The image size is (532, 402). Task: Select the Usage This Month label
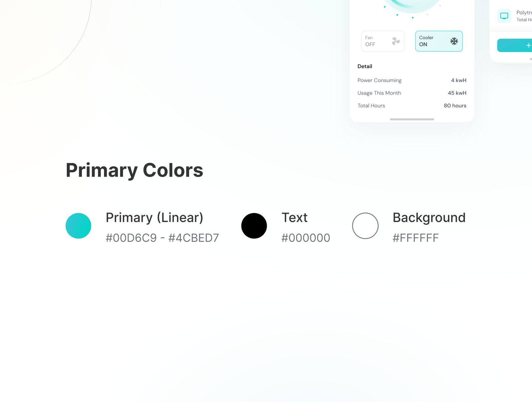tap(379, 93)
